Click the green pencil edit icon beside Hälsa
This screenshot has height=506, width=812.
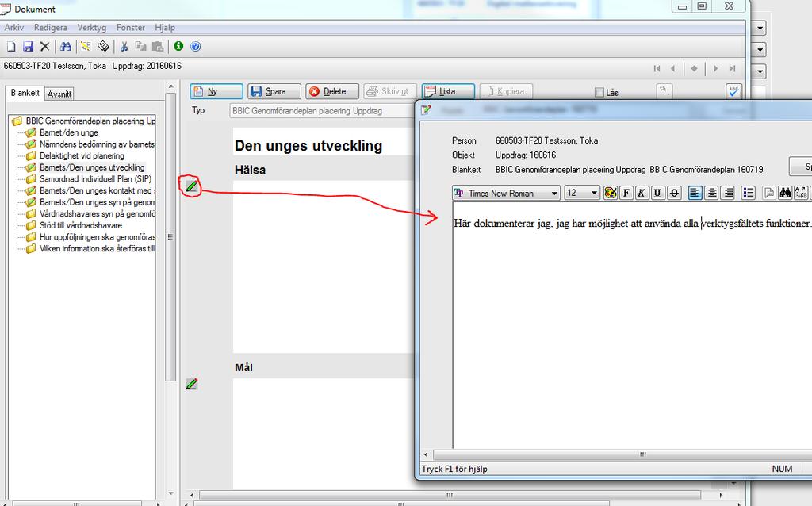pyautogui.click(x=192, y=186)
